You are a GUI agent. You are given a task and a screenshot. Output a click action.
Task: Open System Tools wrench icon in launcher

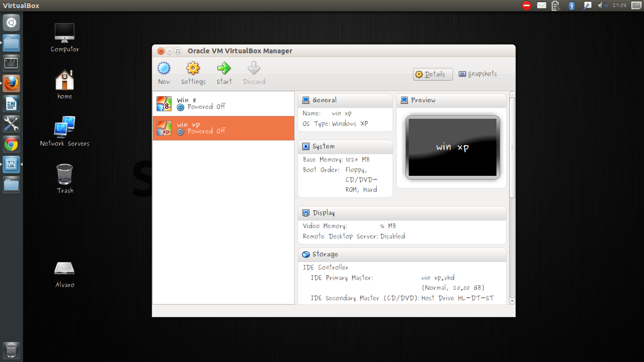coord(11,124)
